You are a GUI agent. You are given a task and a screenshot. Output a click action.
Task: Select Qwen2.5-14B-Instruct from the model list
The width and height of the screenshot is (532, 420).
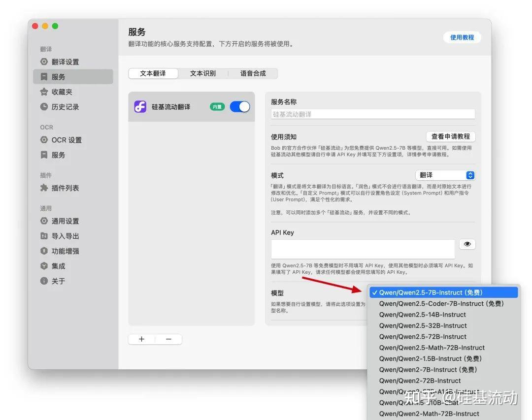tap(422, 314)
